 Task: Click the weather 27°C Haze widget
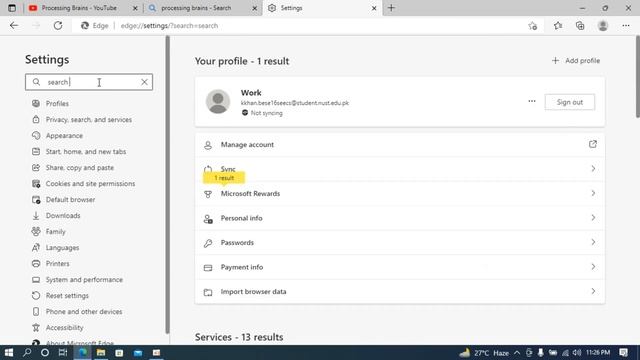[x=484, y=353]
